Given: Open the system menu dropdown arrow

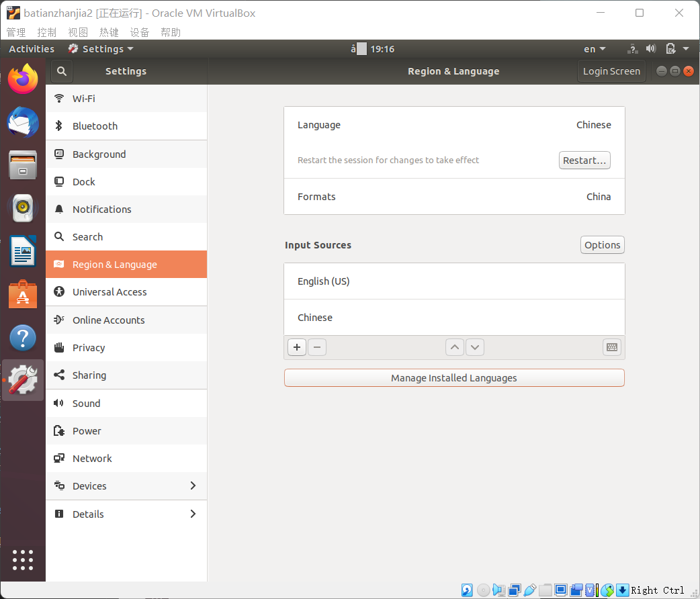Looking at the screenshot, I should coord(686,48).
